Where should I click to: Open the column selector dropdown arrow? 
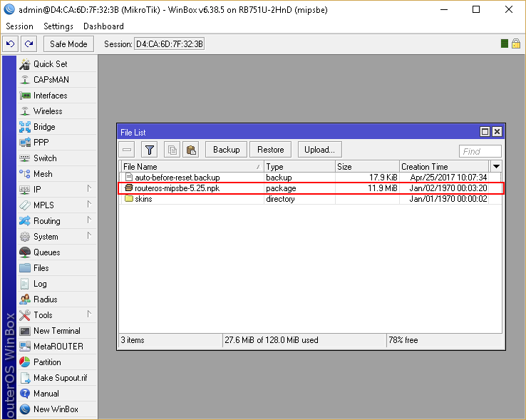[496, 167]
